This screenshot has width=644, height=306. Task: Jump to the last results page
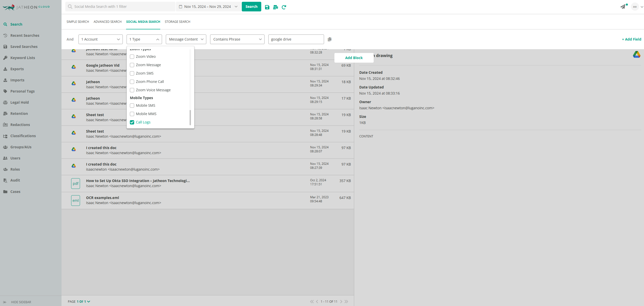pyautogui.click(x=346, y=301)
